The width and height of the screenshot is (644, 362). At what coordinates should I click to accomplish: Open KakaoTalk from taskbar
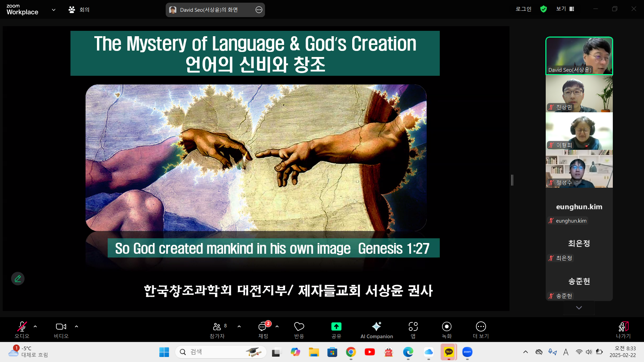(x=449, y=352)
